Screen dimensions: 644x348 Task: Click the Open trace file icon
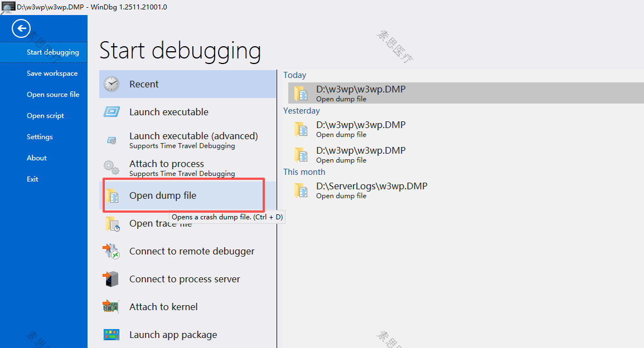pos(112,224)
